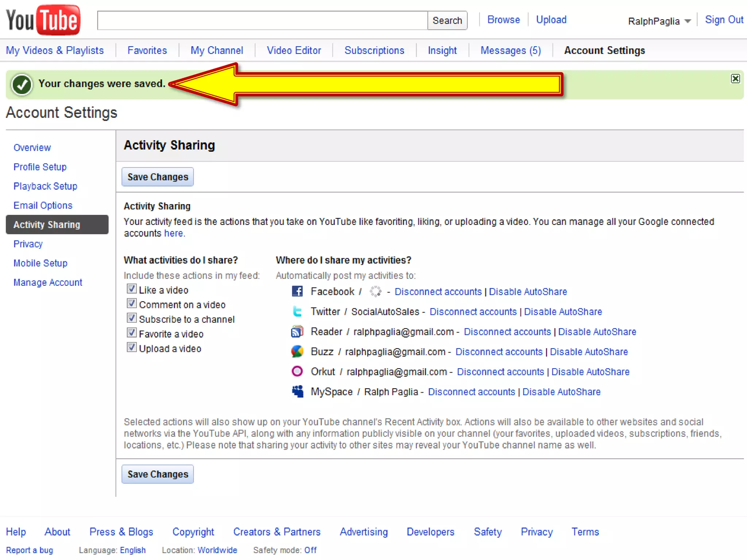747x560 pixels.
Task: Disable the Upload a video checkbox
Action: [132, 347]
